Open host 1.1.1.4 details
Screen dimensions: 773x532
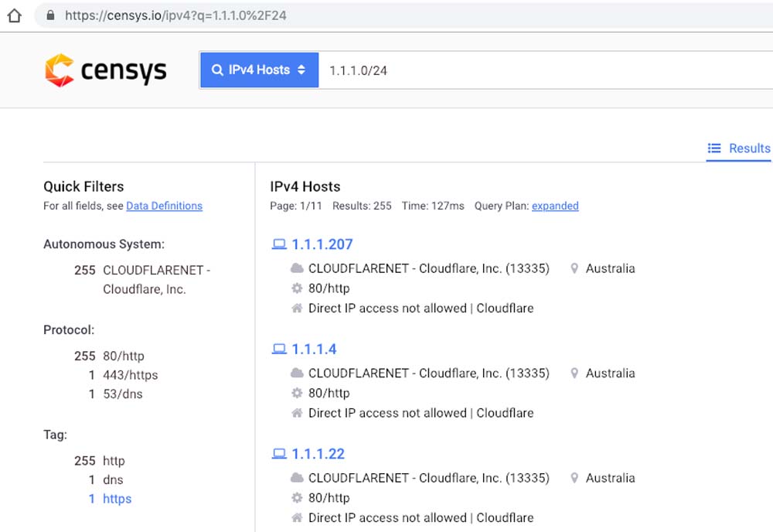[314, 350]
